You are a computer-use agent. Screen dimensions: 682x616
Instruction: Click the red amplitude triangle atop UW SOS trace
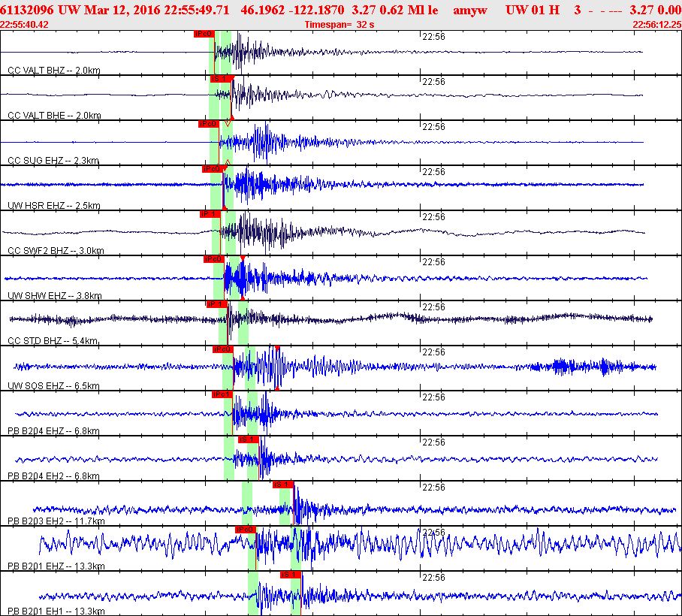point(278,349)
